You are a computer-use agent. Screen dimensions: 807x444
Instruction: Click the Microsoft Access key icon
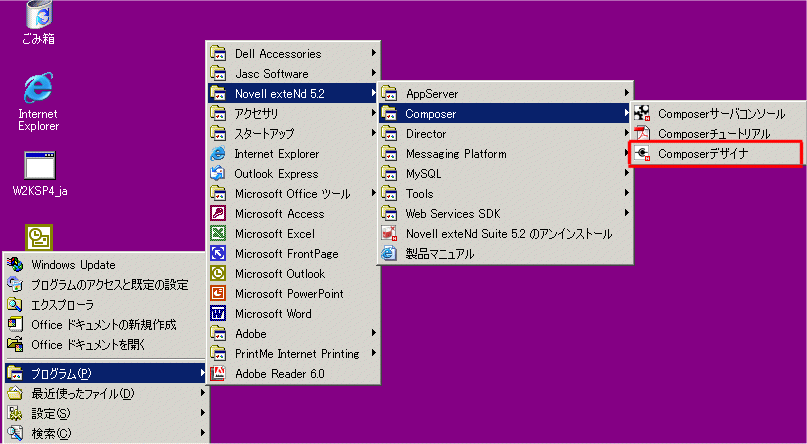[x=219, y=214]
